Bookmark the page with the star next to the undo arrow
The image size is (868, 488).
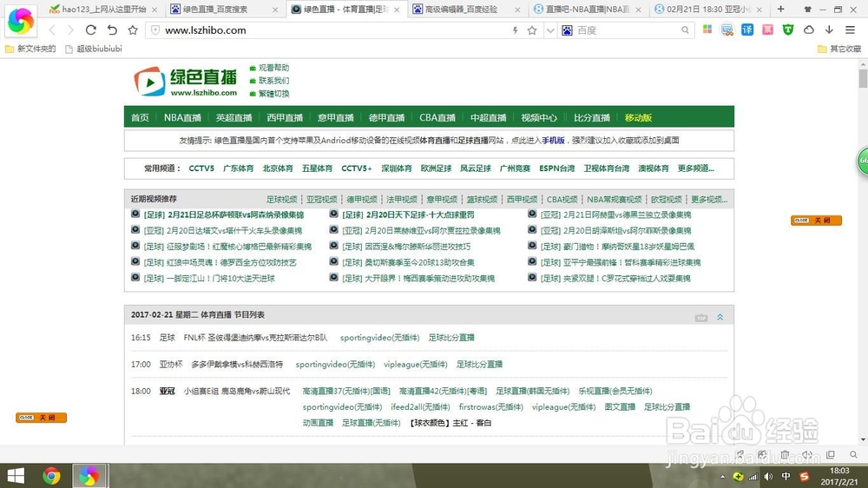pos(133,30)
